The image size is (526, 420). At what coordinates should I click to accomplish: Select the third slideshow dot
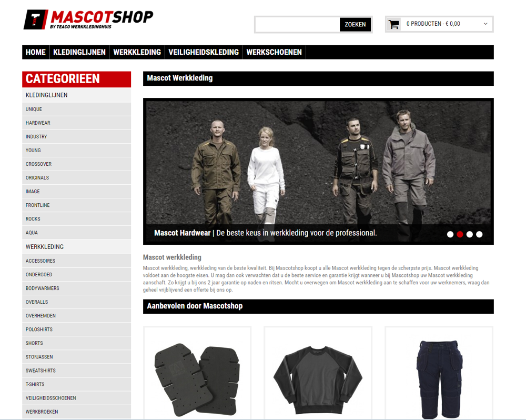470,234
